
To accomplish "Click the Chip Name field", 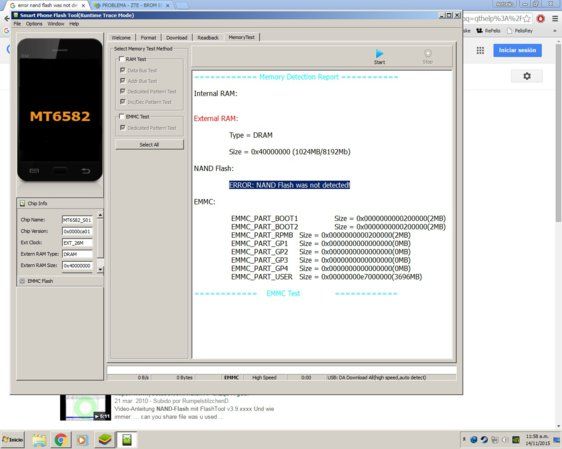I will click(x=77, y=220).
